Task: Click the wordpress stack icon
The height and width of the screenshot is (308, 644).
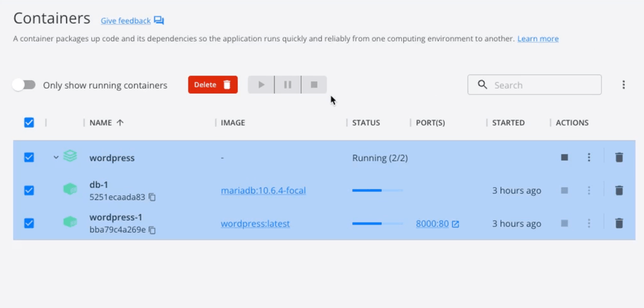Action: coord(70,156)
